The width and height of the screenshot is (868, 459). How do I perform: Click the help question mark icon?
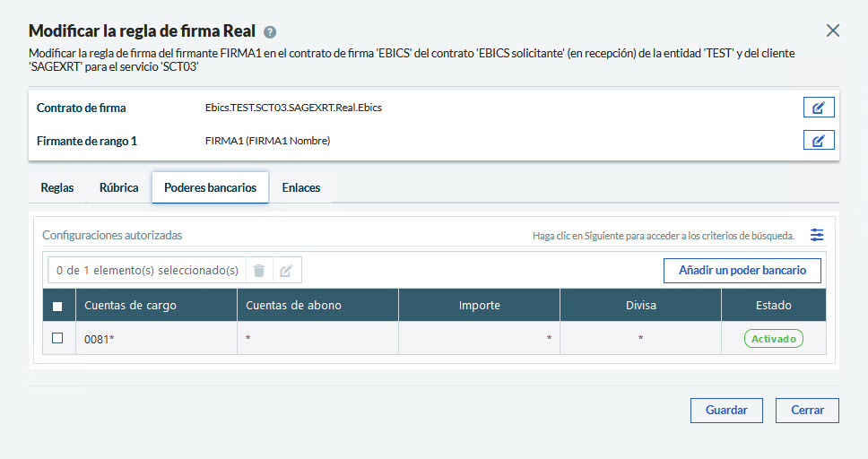coord(270,31)
